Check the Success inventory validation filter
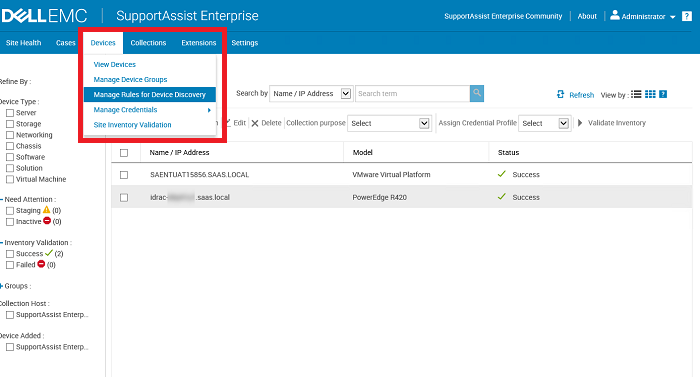This screenshot has width=700, height=377. [x=10, y=254]
